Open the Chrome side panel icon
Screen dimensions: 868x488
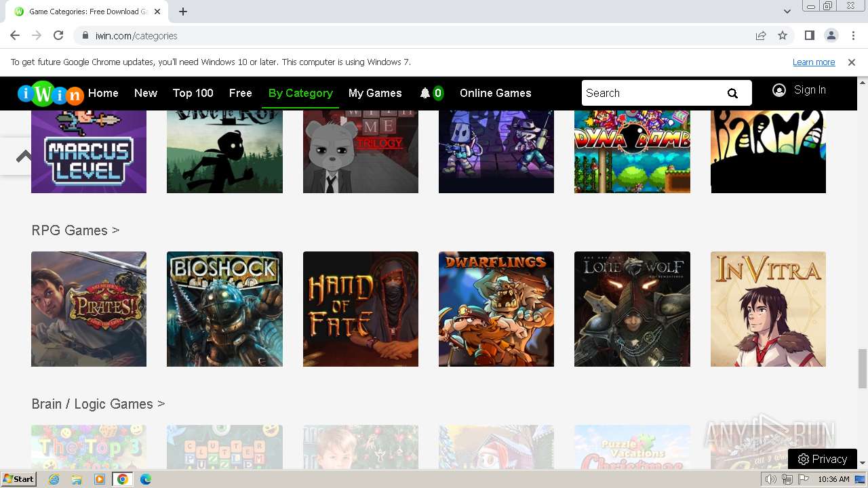[x=810, y=35]
